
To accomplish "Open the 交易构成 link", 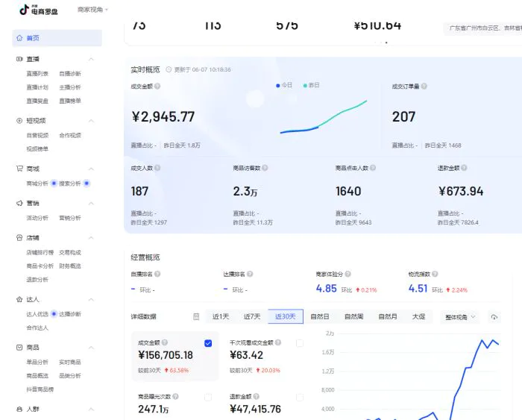I will click(x=70, y=252).
